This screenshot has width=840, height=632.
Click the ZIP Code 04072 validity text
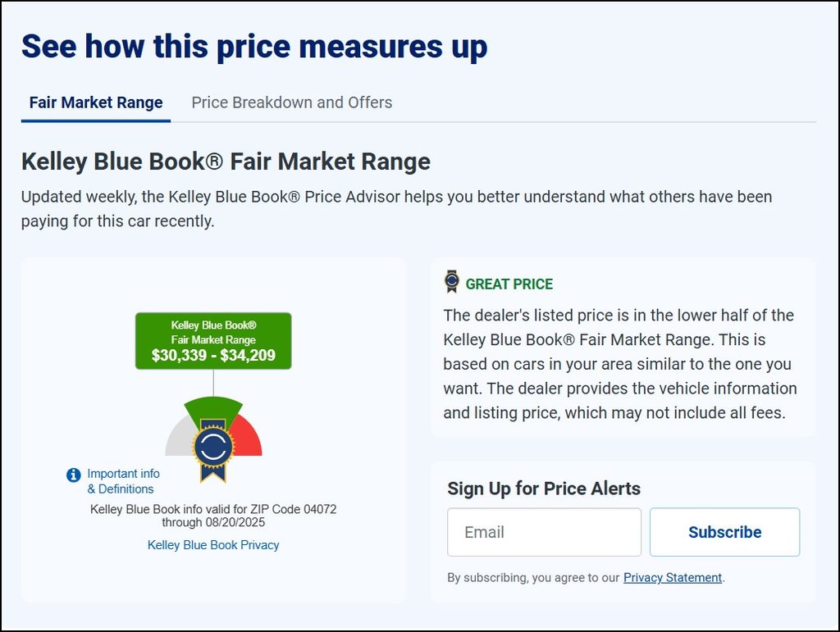[x=213, y=516]
